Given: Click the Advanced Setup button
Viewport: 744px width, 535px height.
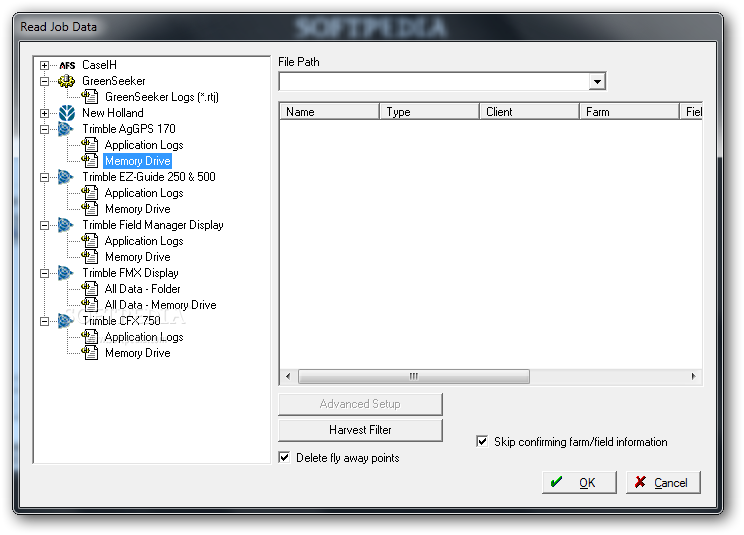Looking at the screenshot, I should coord(360,404).
